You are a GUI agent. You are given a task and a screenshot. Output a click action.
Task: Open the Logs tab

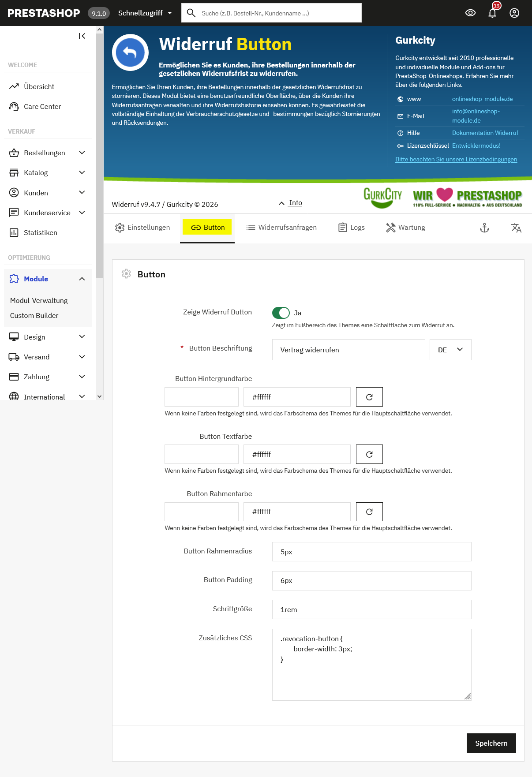pyautogui.click(x=352, y=228)
